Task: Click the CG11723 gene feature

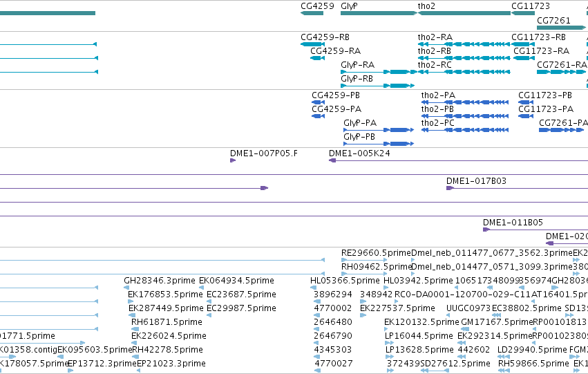Action: (523, 13)
